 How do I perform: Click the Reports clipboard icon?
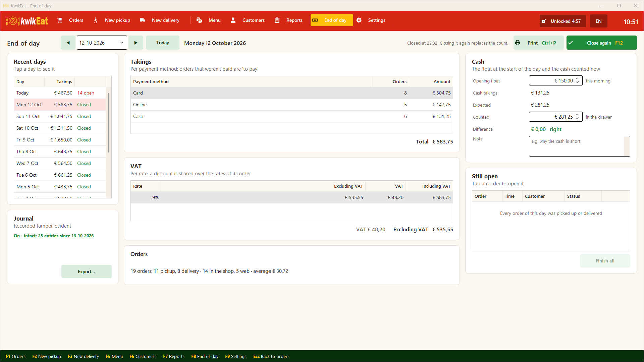point(277,20)
